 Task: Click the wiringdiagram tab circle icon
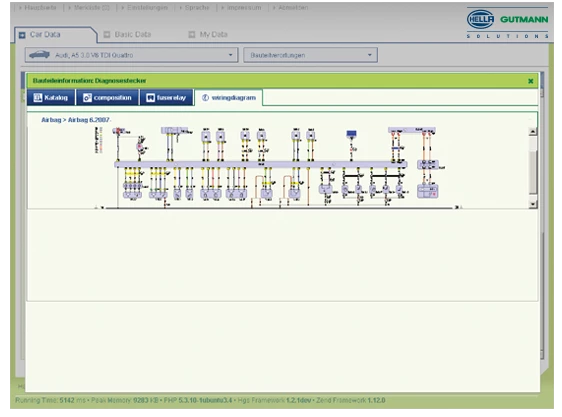pos(205,98)
